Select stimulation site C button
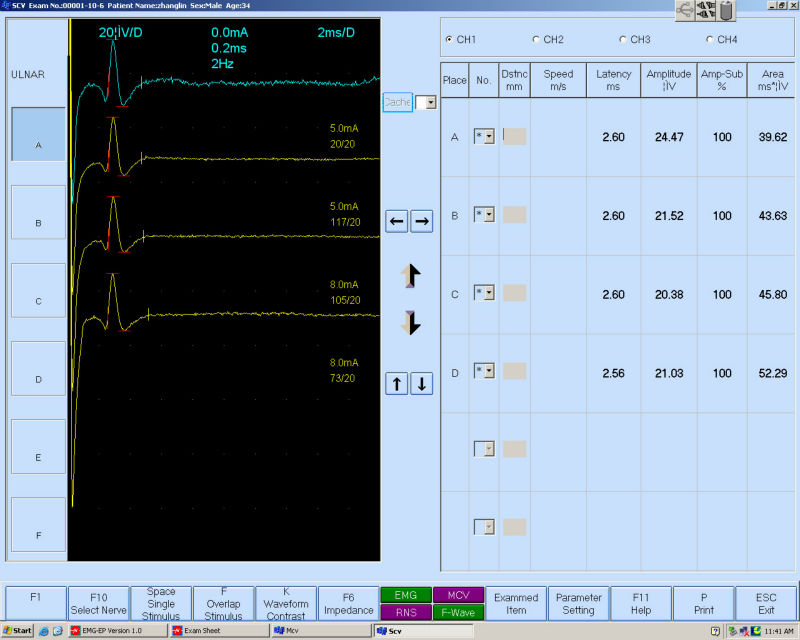The height and width of the screenshot is (640, 800). (x=38, y=290)
